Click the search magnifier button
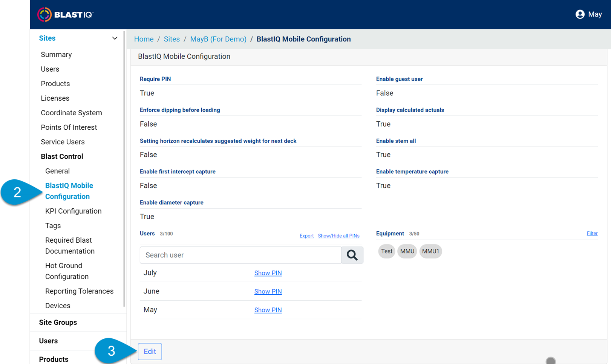Image resolution: width=611 pixels, height=364 pixels. click(352, 255)
